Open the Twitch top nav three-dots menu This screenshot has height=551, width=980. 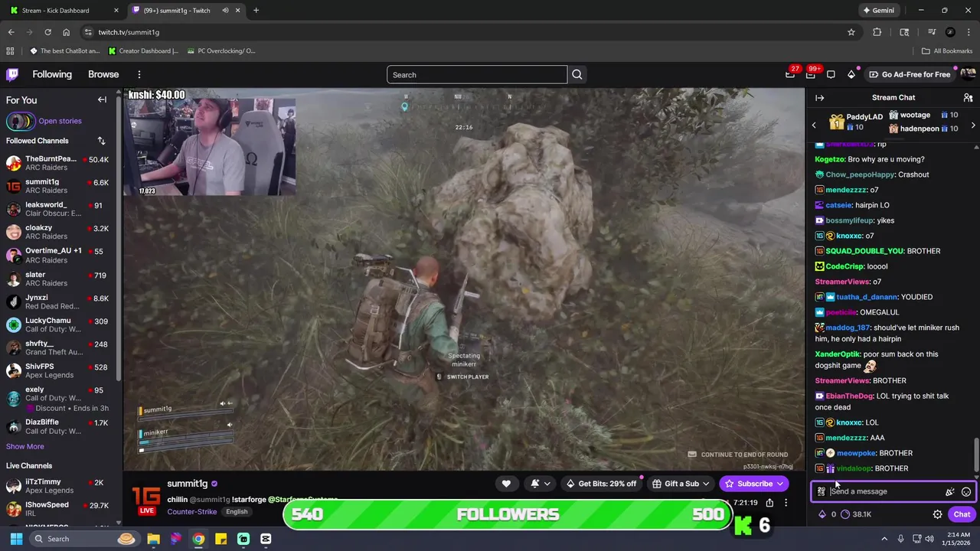pos(139,74)
